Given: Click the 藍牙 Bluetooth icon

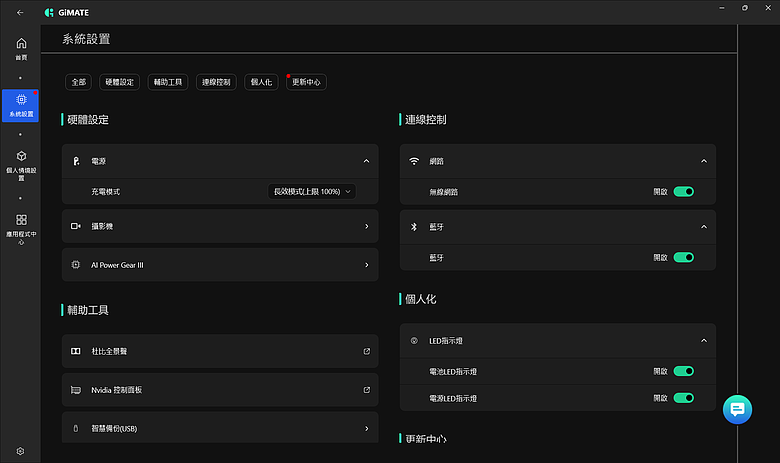Looking at the screenshot, I should [414, 227].
